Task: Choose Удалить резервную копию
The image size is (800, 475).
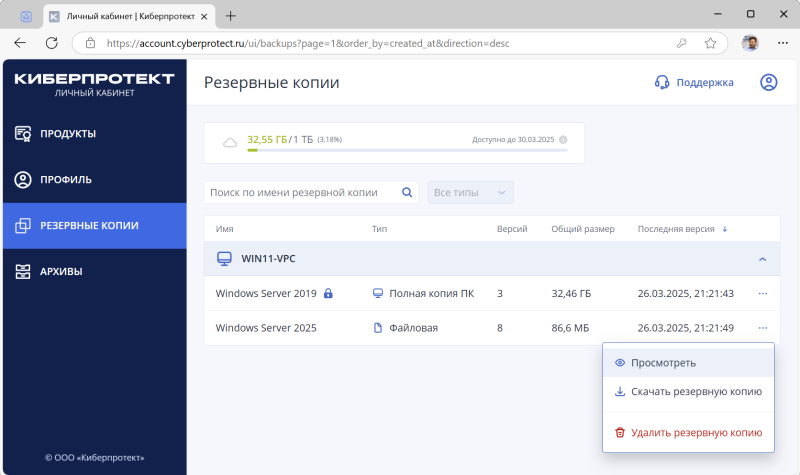Action: (688, 433)
